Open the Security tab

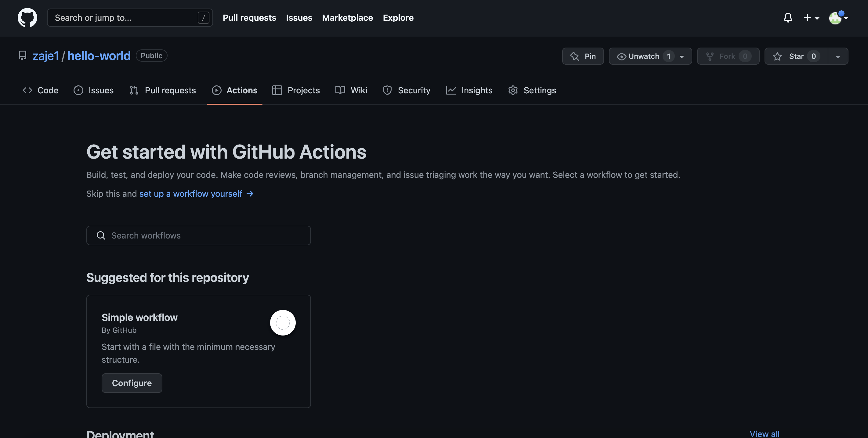pyautogui.click(x=406, y=90)
